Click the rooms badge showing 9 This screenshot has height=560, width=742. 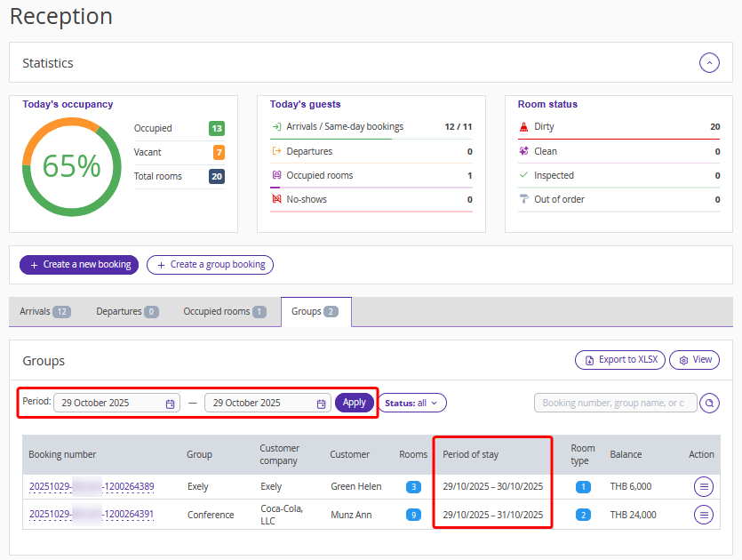(413, 515)
